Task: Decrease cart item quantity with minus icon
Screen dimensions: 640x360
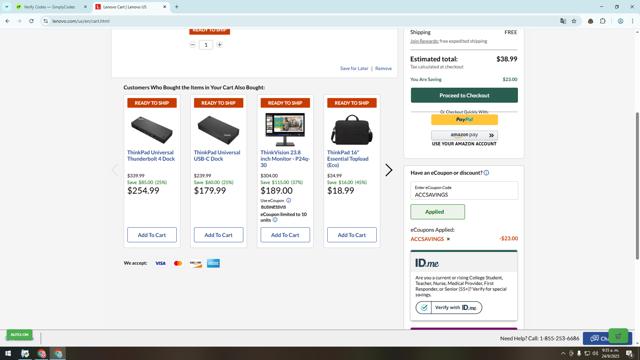Action: (x=193, y=44)
